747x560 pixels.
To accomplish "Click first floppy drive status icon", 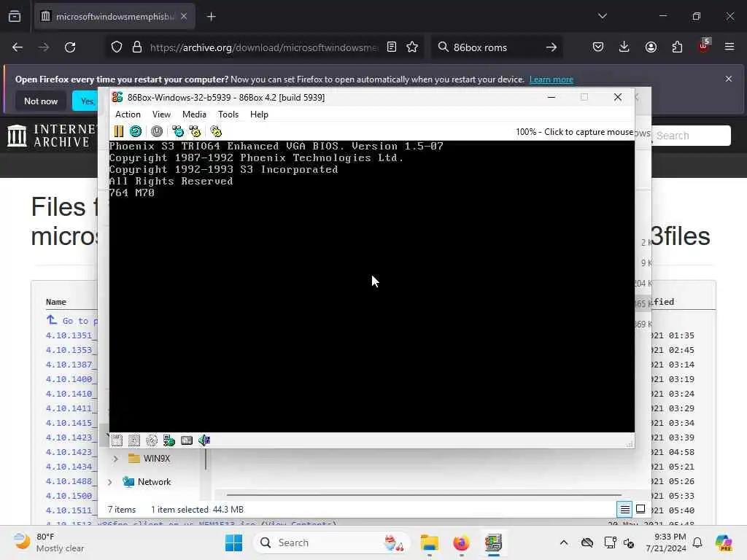I will coord(117,440).
